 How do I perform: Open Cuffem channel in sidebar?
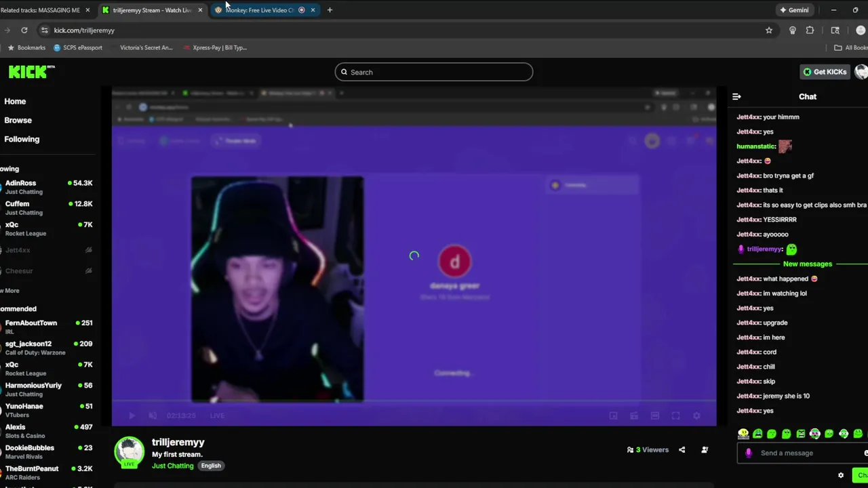coord(47,208)
